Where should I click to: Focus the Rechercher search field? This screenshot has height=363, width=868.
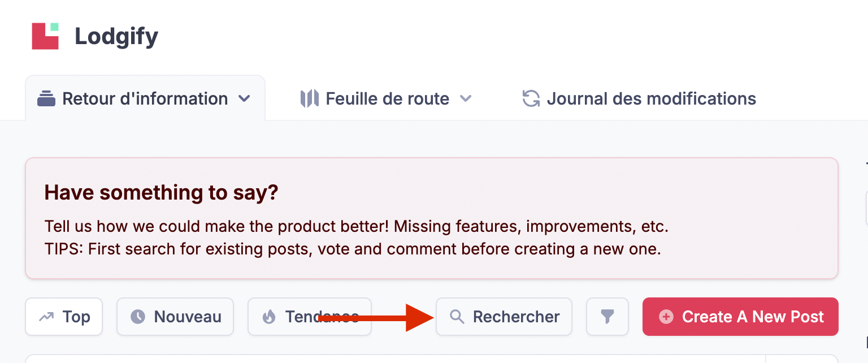click(515, 317)
